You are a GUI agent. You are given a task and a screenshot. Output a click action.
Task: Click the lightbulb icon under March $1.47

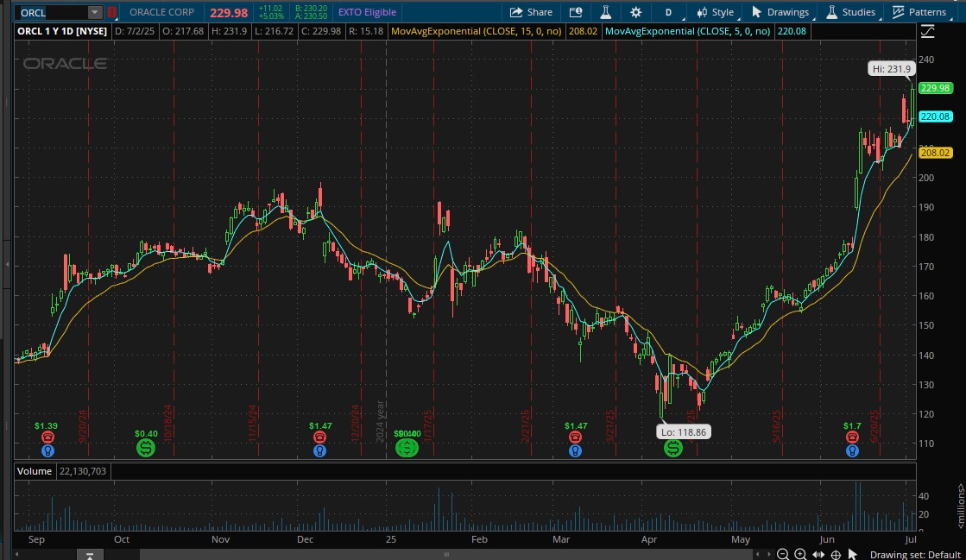point(575,451)
